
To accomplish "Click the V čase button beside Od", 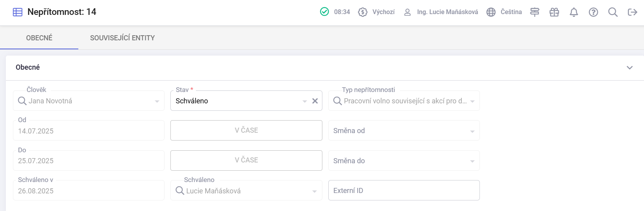I will (246, 130).
